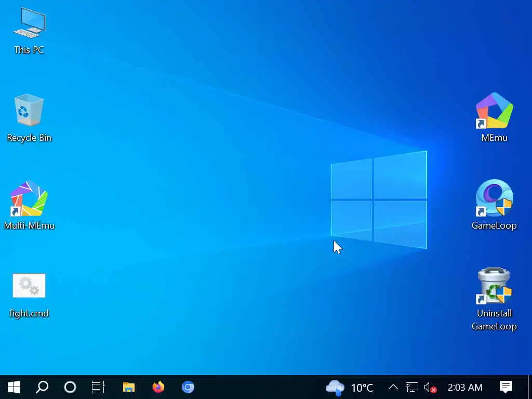532x399 pixels.
Task: Click the "fight.cmd" label text
Action: click(x=29, y=313)
